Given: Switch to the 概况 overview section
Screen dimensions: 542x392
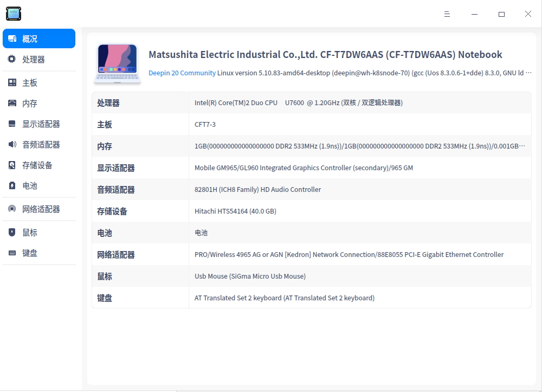Looking at the screenshot, I should tap(38, 38).
